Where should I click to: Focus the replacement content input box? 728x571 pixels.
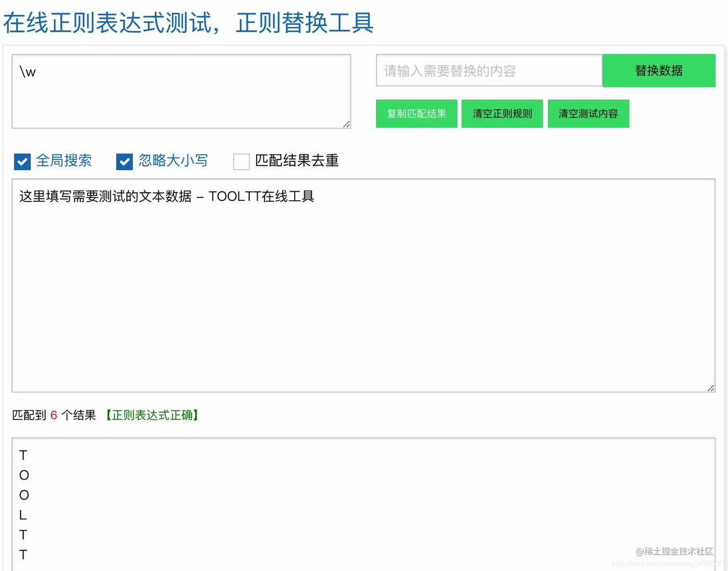(x=488, y=70)
